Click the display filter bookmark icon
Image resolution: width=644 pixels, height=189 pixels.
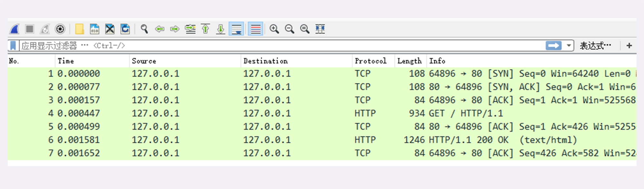(13, 46)
